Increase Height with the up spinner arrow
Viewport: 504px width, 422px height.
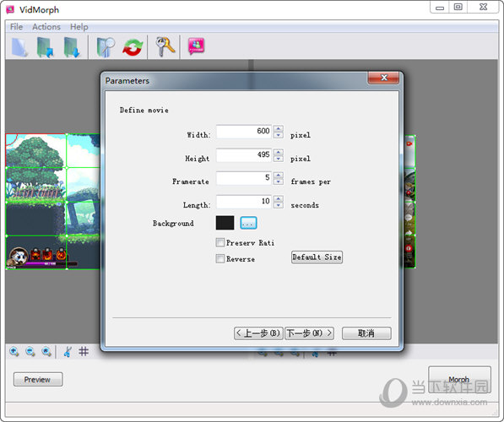click(x=279, y=152)
